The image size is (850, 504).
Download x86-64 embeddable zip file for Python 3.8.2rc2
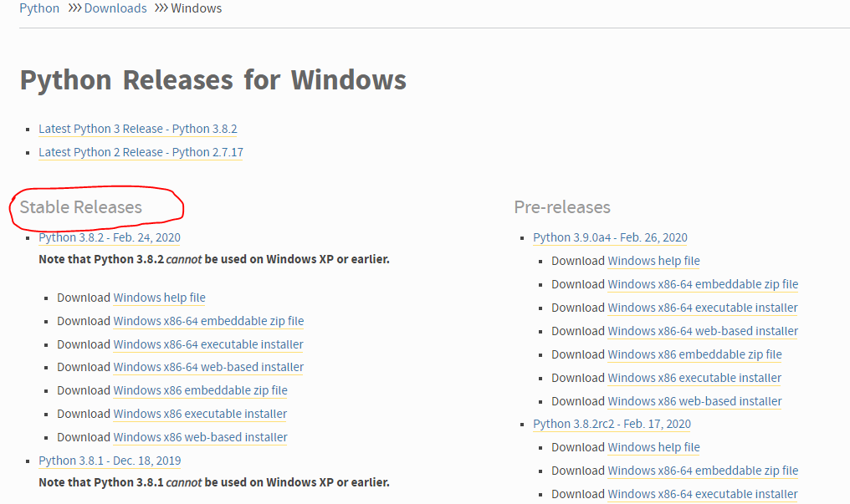(703, 471)
